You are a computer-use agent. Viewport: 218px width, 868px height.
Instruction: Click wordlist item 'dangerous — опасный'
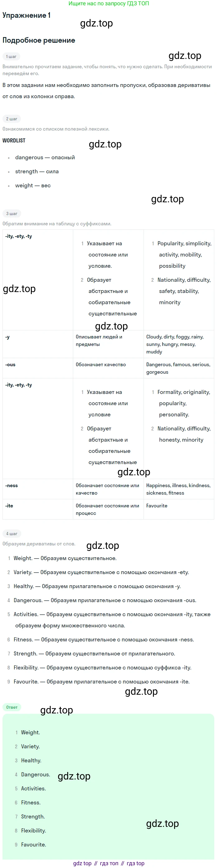(x=45, y=157)
